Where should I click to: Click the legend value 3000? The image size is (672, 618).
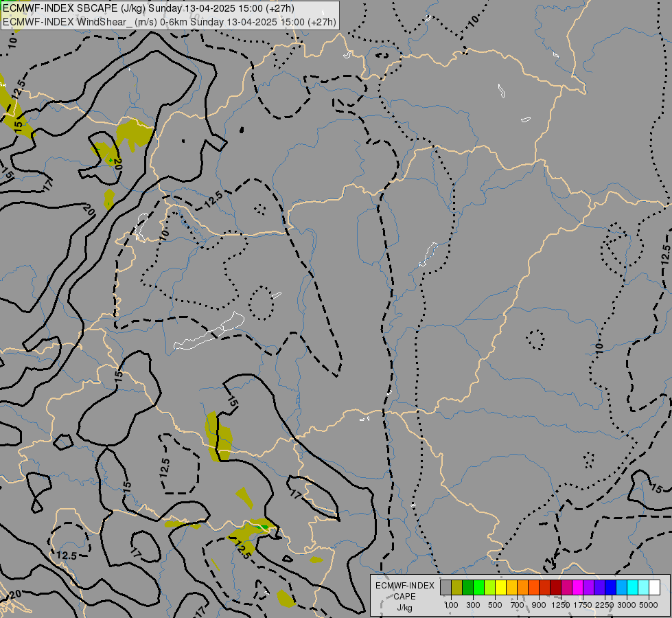(x=627, y=605)
